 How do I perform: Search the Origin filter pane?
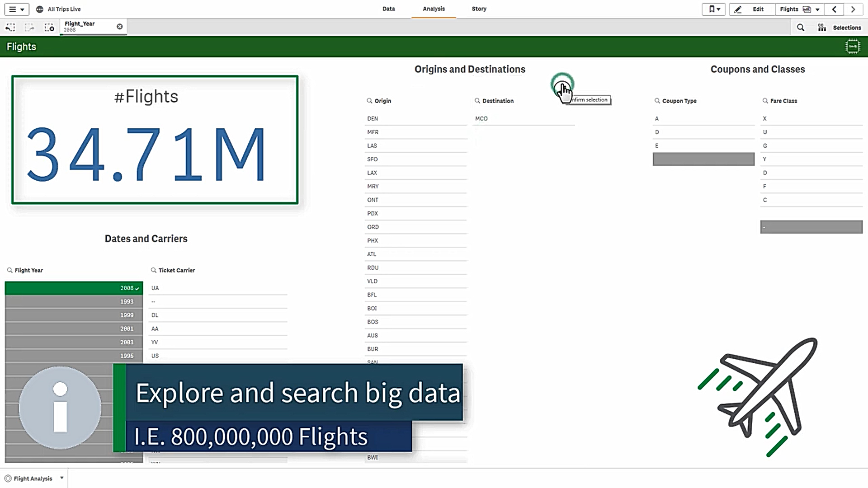coord(369,101)
